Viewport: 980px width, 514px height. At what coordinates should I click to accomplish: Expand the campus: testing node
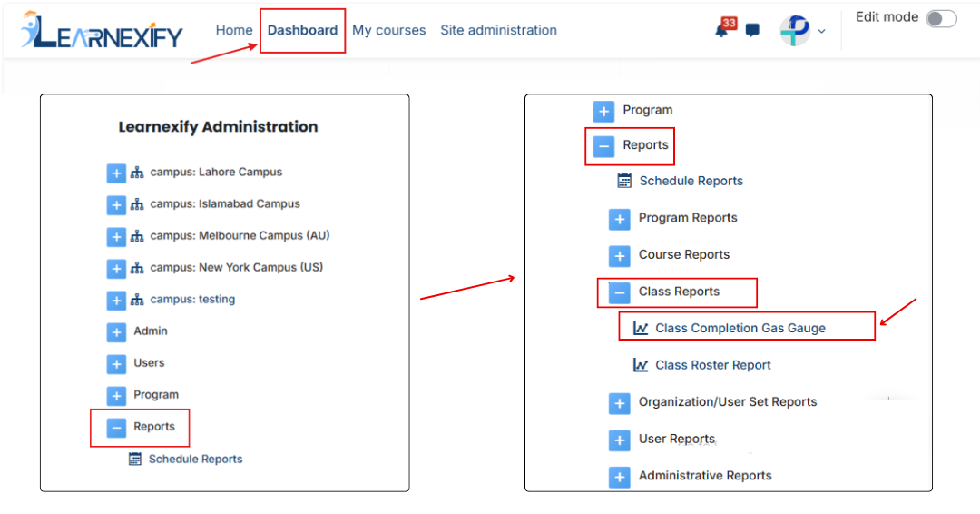116,301
